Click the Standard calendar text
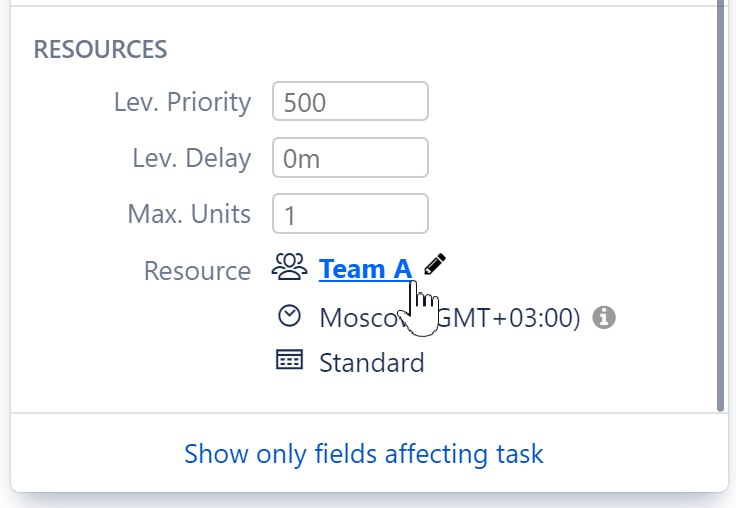Viewport: 736px width, 508px height. coord(372,362)
